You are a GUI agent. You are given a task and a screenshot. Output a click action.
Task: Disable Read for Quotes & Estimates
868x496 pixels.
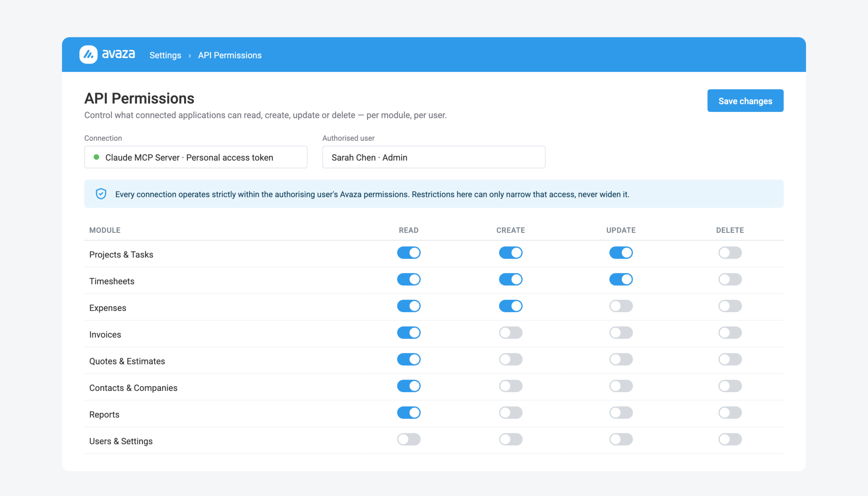pyautogui.click(x=409, y=359)
